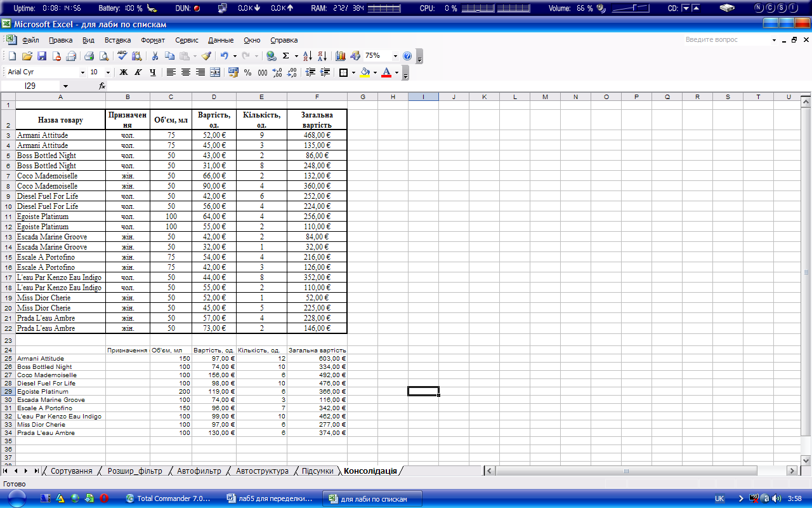Run the ABC spelling check
This screenshot has height=508, width=812.
pyautogui.click(x=122, y=56)
